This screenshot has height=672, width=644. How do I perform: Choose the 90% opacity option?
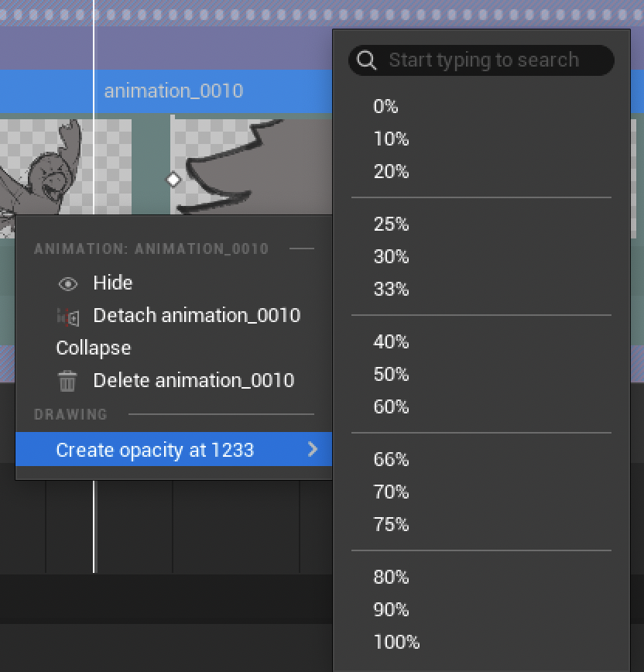pos(391,610)
